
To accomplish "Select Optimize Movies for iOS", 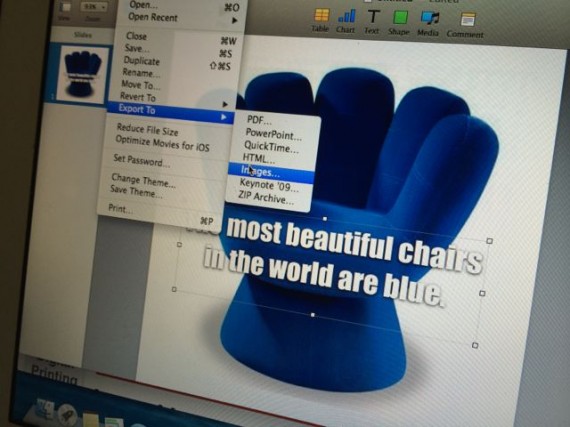I will tap(162, 143).
